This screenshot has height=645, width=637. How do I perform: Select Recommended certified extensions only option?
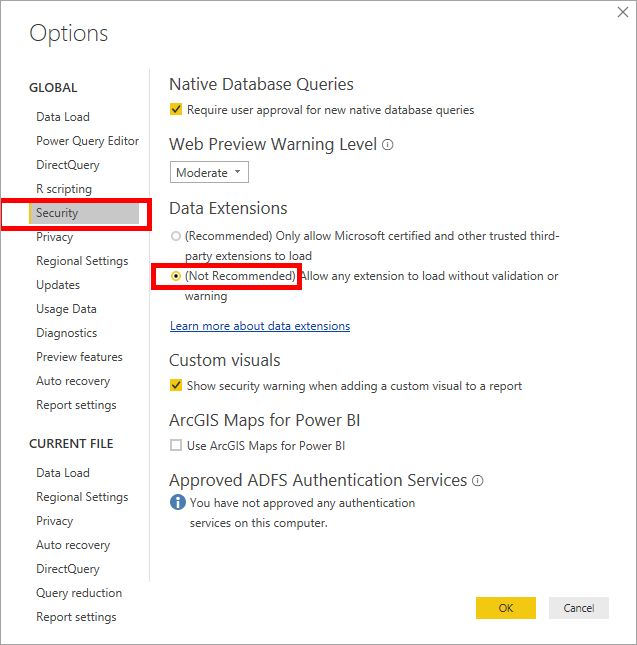176,236
